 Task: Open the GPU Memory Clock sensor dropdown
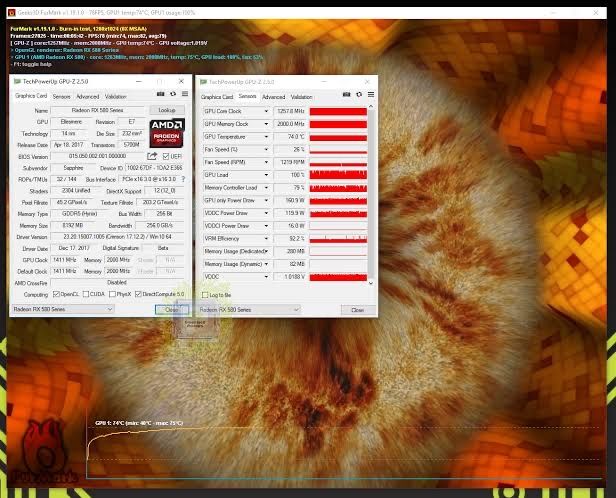coord(266,124)
